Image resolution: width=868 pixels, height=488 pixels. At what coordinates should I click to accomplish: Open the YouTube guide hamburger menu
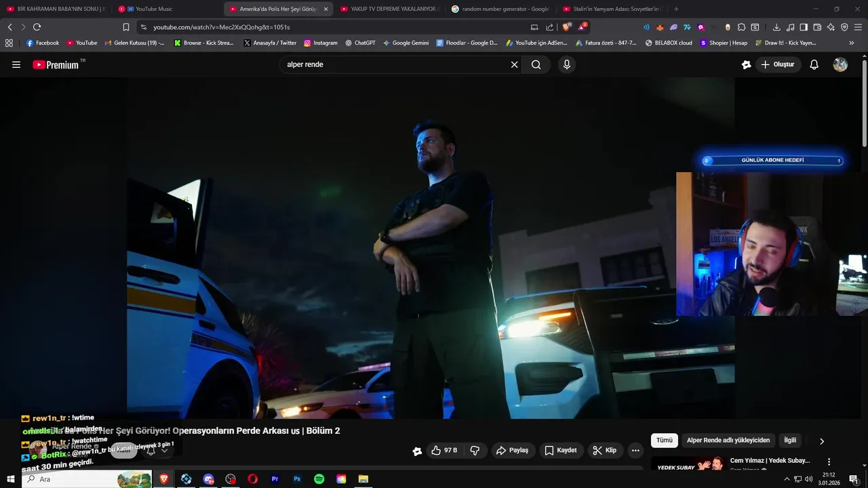pyautogui.click(x=16, y=64)
